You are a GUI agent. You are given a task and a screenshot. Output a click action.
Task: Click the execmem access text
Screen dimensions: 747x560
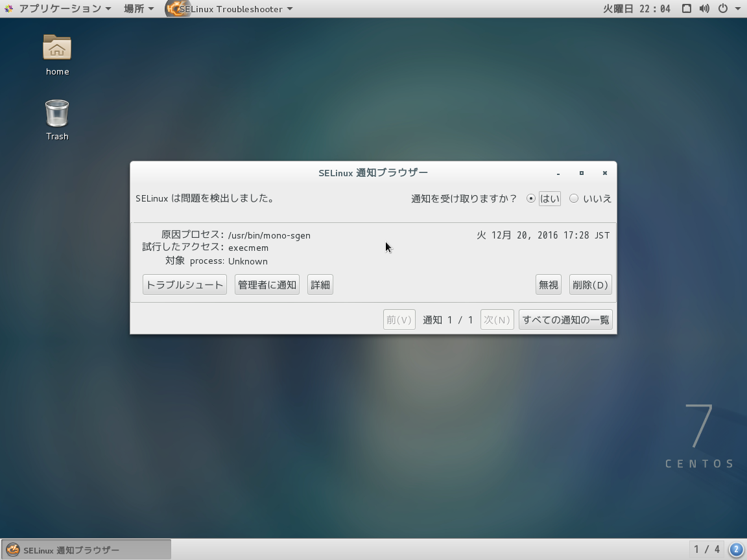248,248
